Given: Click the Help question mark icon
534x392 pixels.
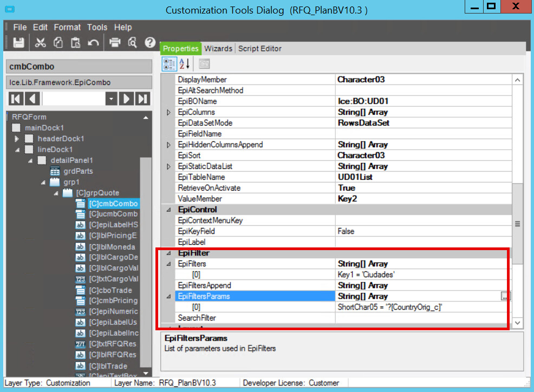Looking at the screenshot, I should pos(150,43).
